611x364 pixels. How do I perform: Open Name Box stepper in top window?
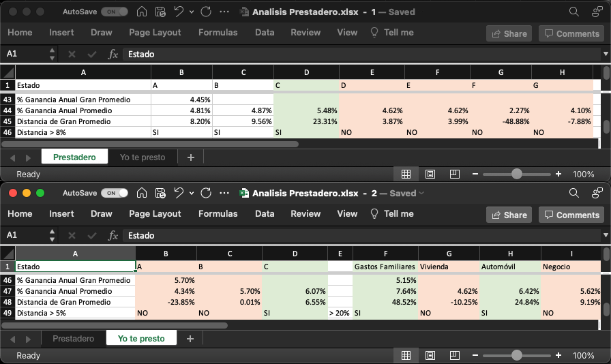[x=52, y=54]
